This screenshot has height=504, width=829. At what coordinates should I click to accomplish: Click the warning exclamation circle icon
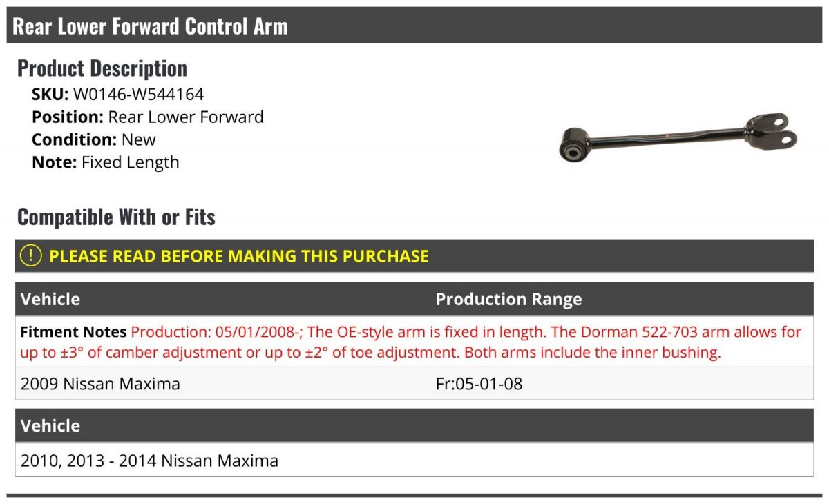(31, 255)
